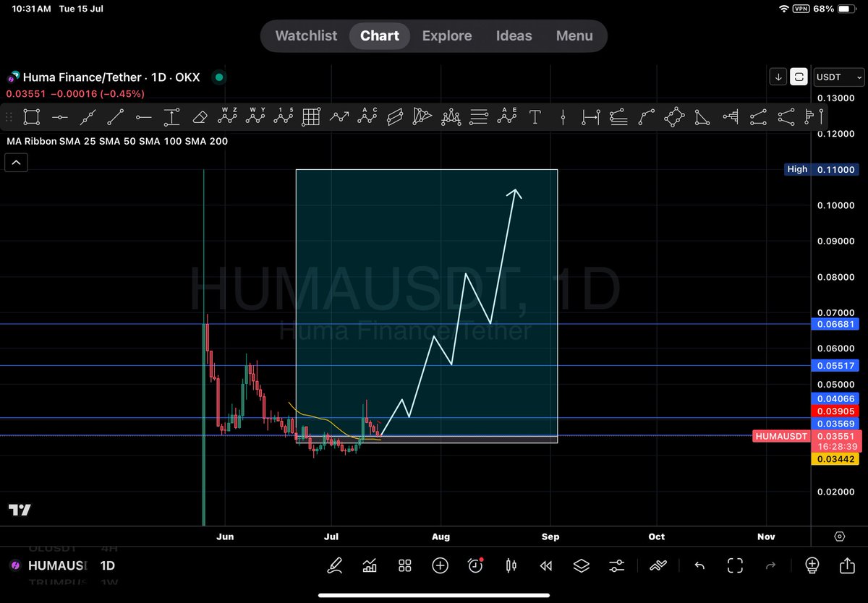The width and height of the screenshot is (868, 603).
Task: Open the indicators chart icon
Action: tap(370, 565)
